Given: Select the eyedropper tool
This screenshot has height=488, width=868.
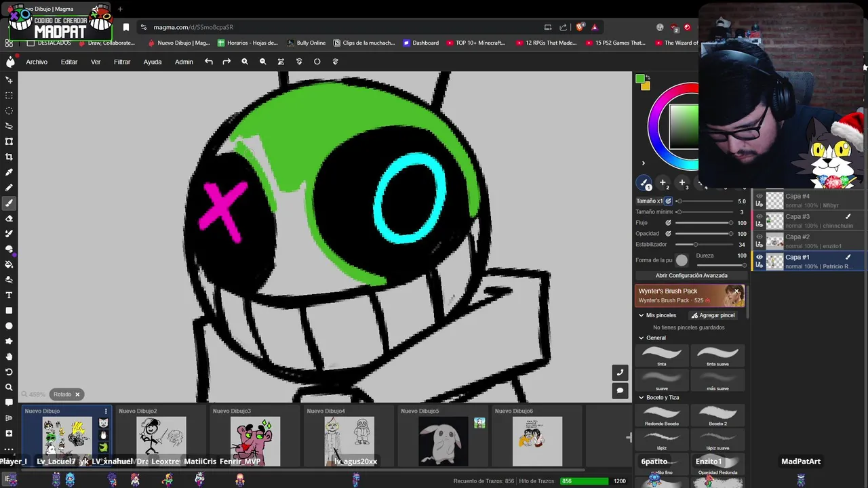Looking at the screenshot, I should pyautogui.click(x=9, y=172).
